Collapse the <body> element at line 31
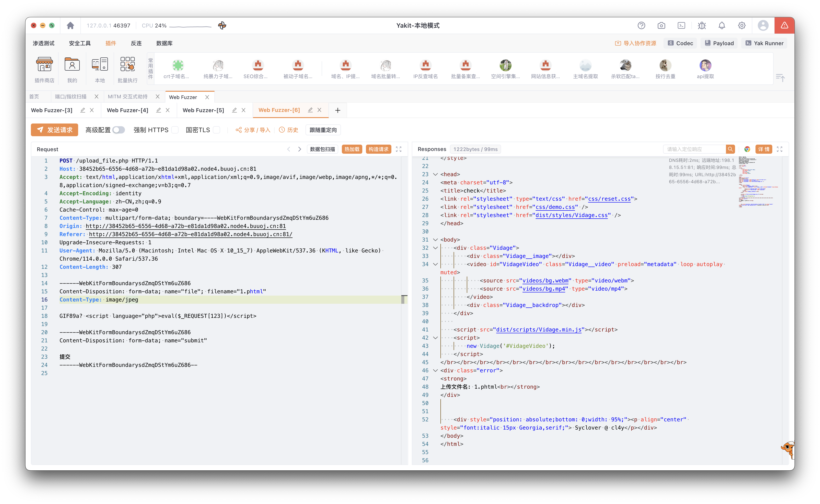 [435, 240]
